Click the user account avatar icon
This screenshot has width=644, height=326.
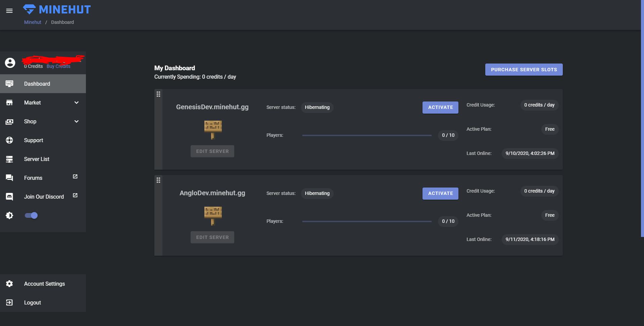coord(10,63)
